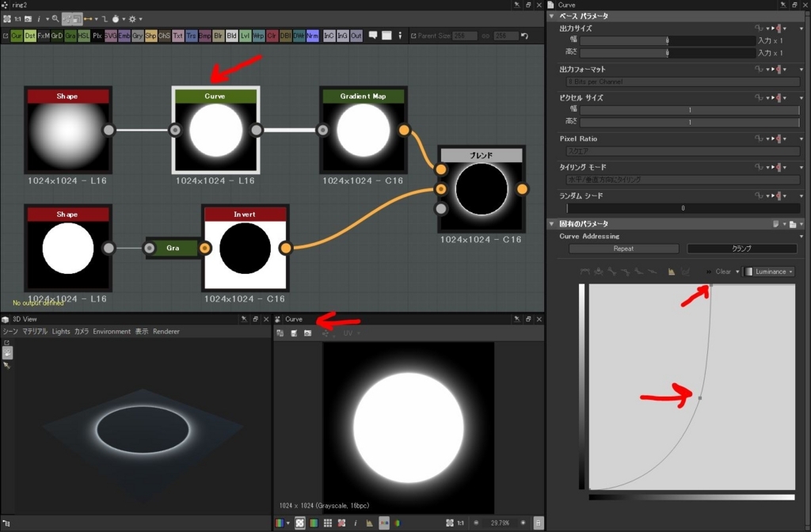
Task: Insert a Curve node via the Cur shortcut
Action: (x=17, y=36)
